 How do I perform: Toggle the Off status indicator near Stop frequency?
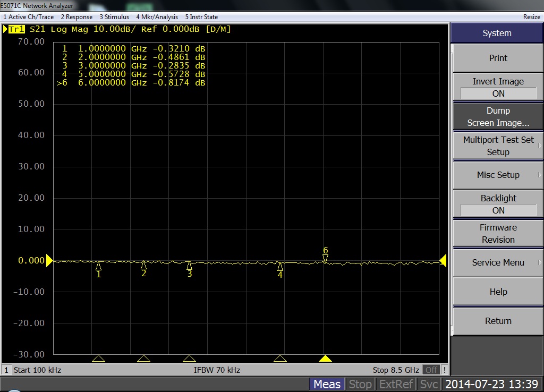[431, 370]
